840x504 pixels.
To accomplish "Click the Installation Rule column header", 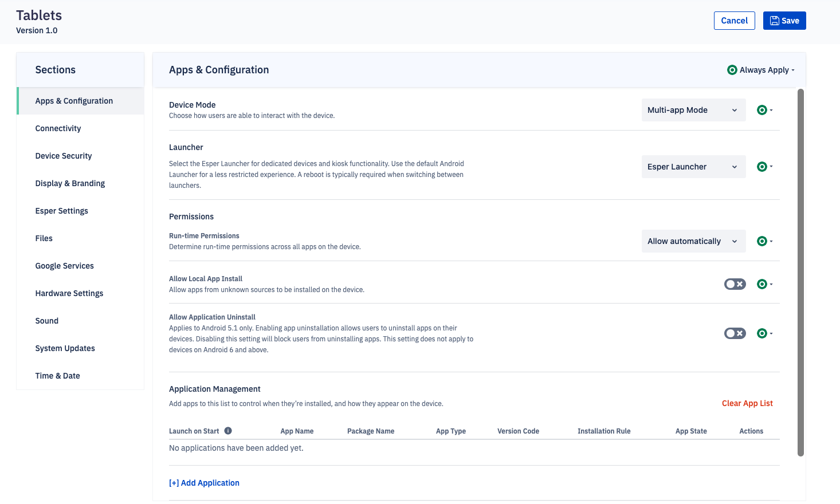I will click(604, 431).
